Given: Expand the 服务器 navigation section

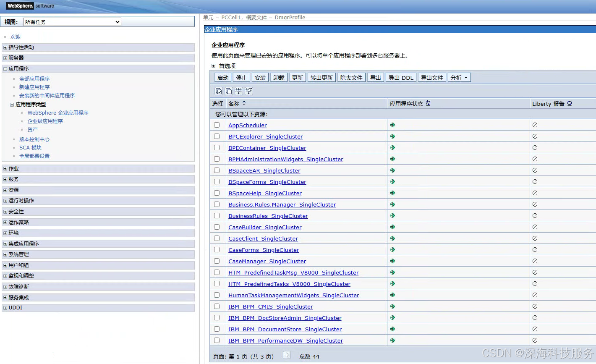Looking at the screenshot, I should [5, 58].
